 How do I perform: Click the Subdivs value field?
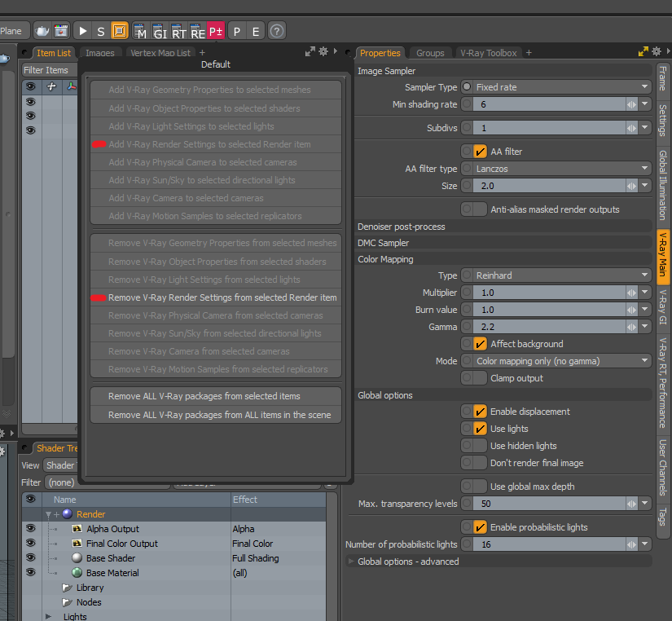point(550,128)
